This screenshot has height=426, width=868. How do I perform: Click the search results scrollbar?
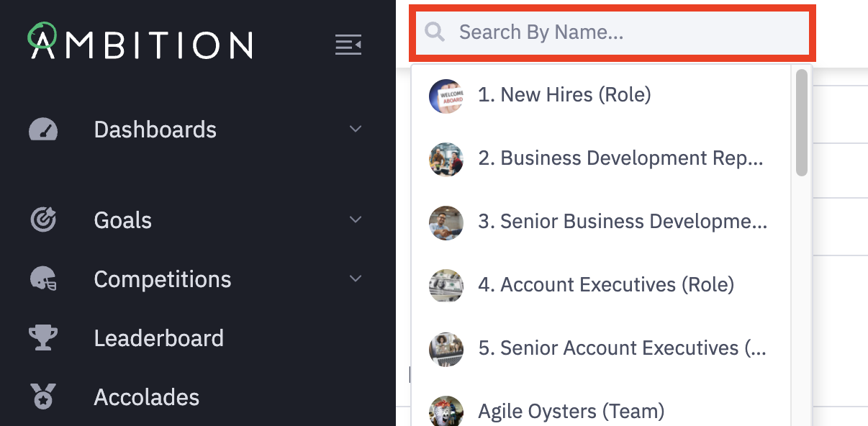point(801,122)
